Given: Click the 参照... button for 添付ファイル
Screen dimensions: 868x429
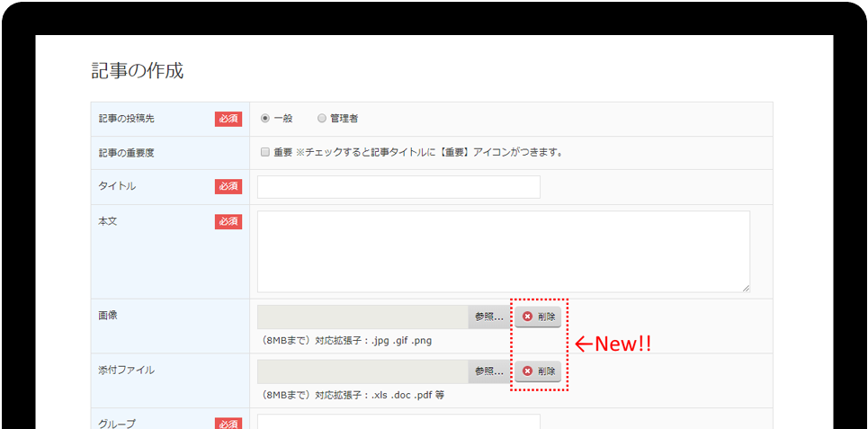Looking at the screenshot, I should tap(488, 371).
